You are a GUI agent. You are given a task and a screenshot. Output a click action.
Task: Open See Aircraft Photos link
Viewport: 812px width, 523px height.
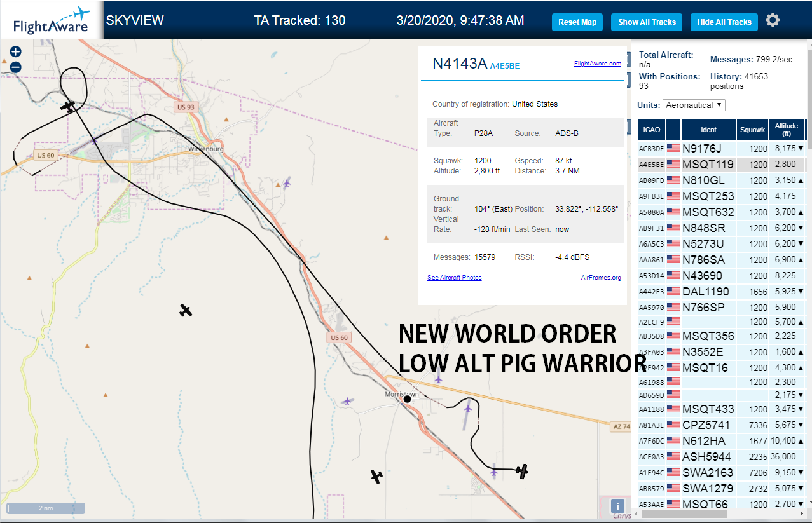454,278
